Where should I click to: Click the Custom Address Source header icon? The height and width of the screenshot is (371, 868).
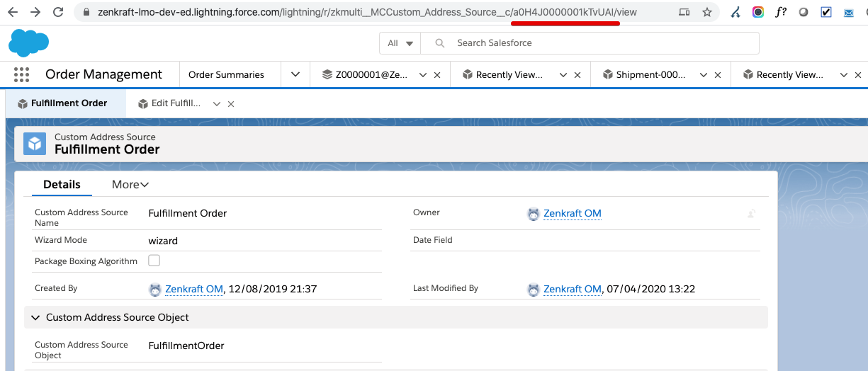pos(35,144)
